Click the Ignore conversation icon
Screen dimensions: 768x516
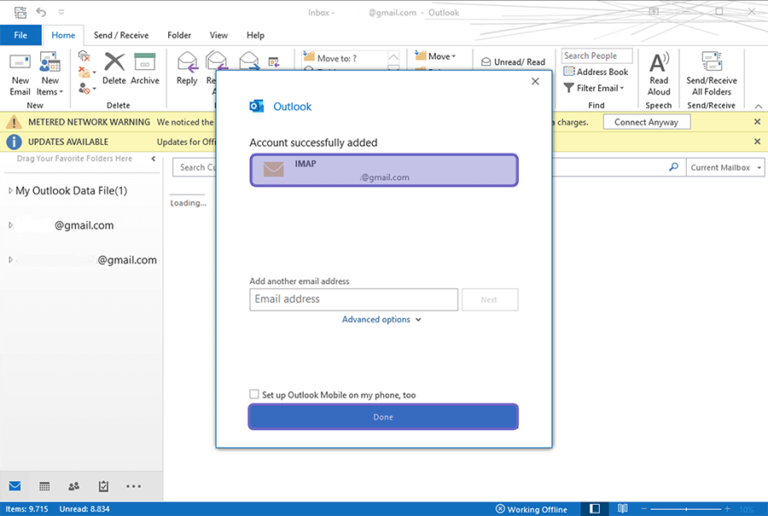[x=84, y=56]
